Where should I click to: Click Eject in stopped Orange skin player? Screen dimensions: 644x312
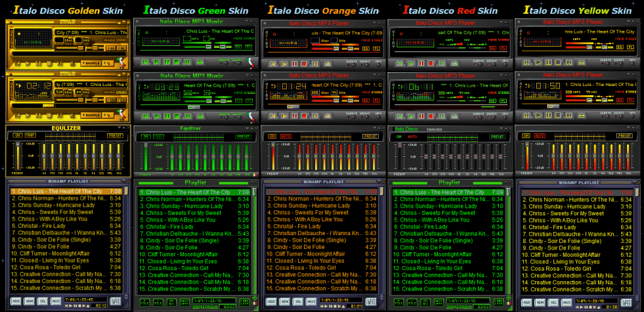[x=328, y=64]
